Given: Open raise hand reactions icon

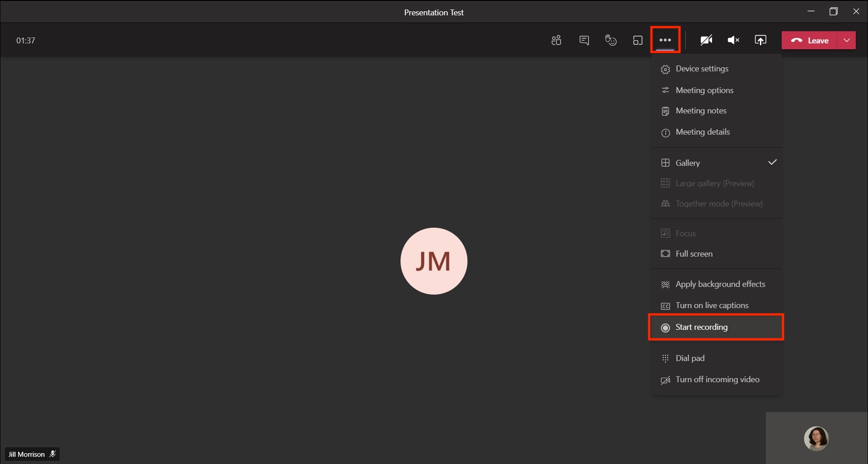Looking at the screenshot, I should click(x=611, y=40).
